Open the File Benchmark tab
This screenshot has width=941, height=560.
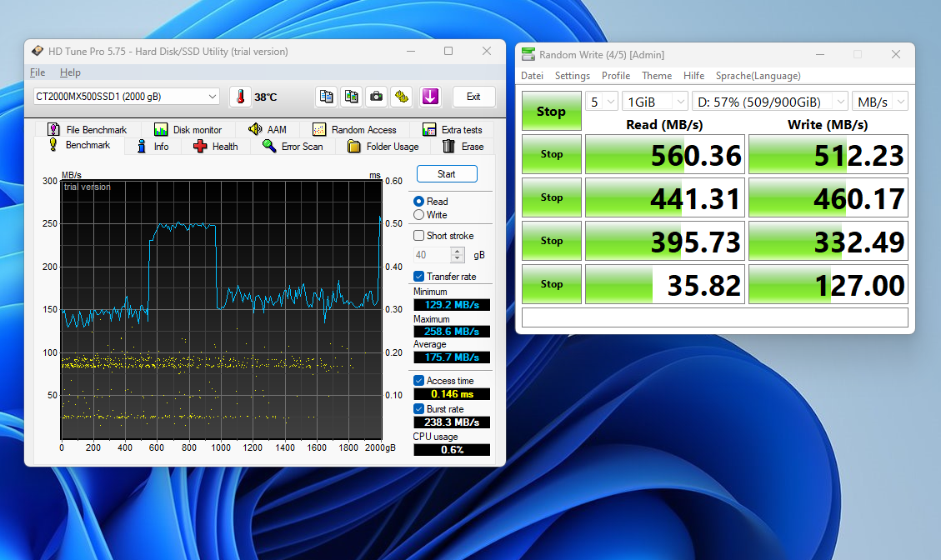[88, 130]
